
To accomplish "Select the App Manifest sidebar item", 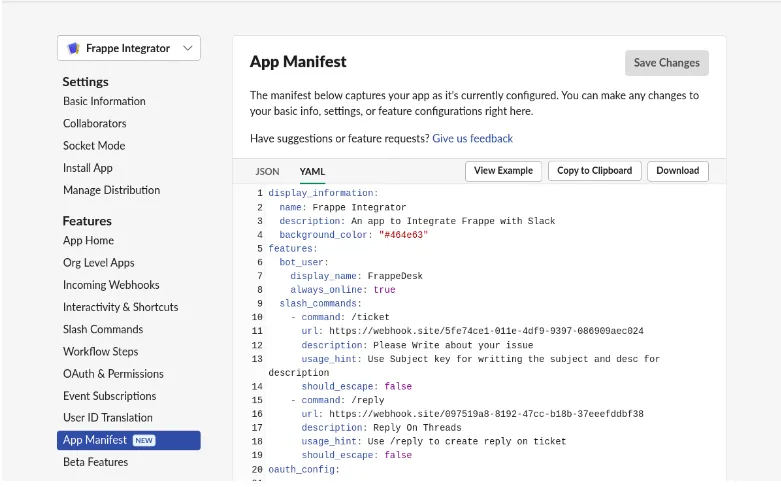I will (129, 441).
